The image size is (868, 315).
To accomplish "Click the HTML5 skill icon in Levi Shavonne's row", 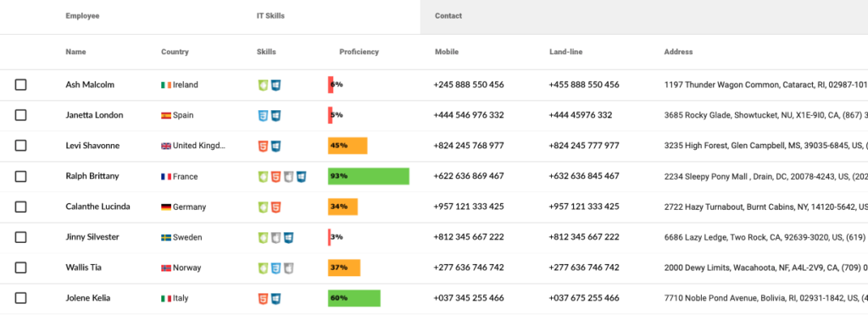I will click(264, 146).
